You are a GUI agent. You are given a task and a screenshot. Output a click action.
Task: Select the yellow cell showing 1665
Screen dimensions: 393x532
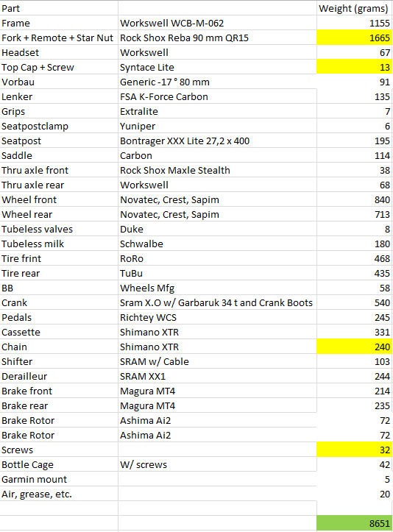click(x=354, y=38)
